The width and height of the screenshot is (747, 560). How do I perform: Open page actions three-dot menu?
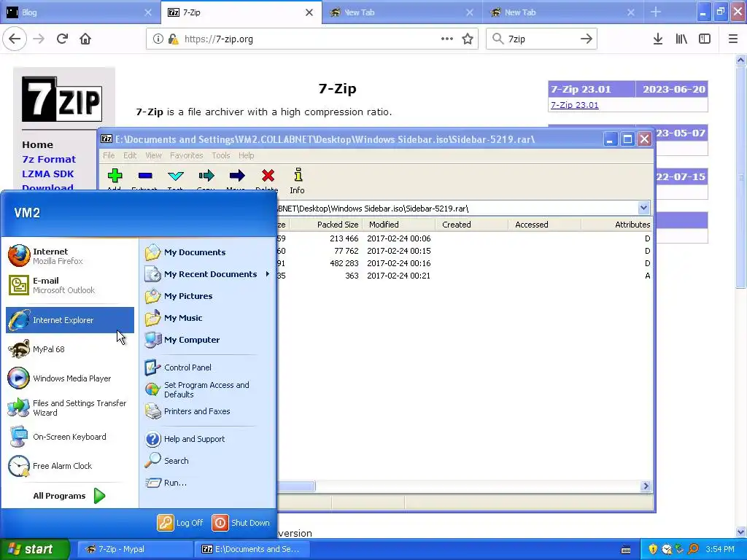coord(447,39)
